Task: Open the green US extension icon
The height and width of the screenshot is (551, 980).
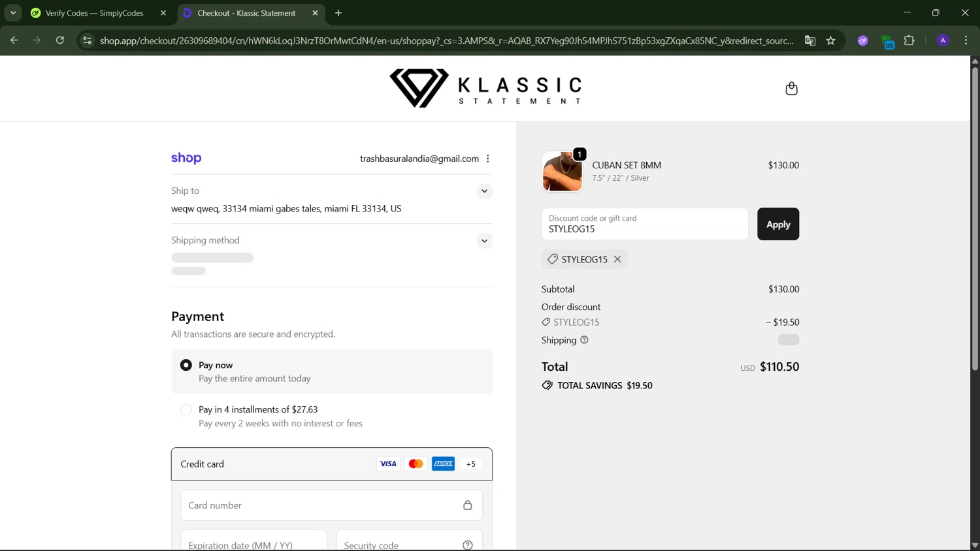Action: click(887, 42)
